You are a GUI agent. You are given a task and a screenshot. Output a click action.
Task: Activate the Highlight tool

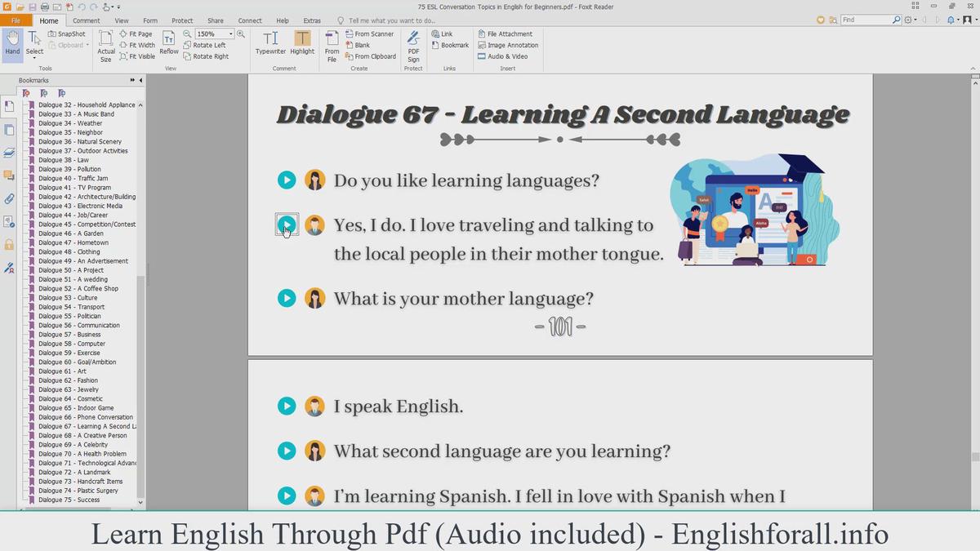pyautogui.click(x=302, y=43)
